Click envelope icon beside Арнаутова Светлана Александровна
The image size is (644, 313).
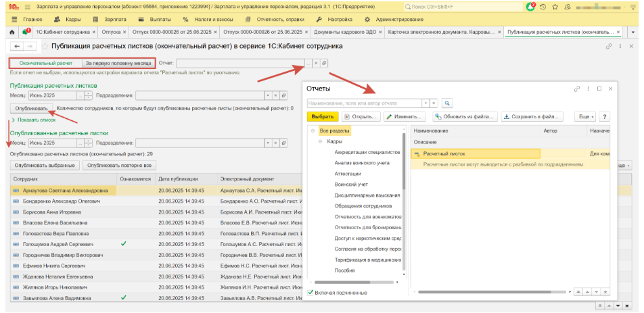coord(16,191)
